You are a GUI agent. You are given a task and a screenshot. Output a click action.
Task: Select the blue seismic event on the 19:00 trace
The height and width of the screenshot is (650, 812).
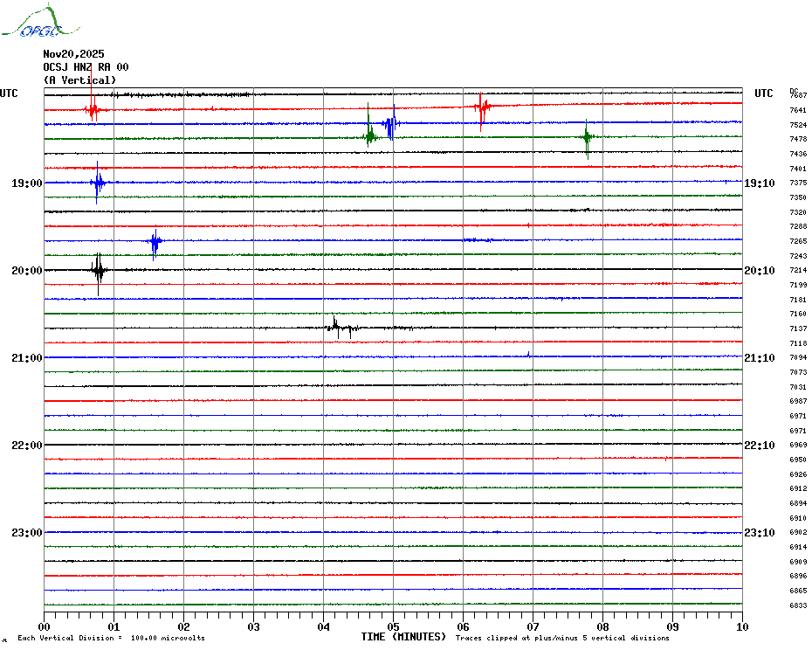coord(98,183)
